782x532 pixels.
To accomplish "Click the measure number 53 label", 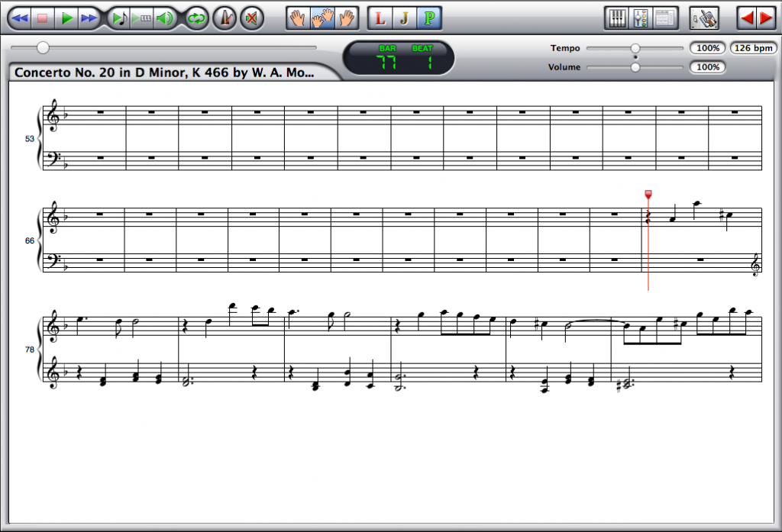I will click(30, 139).
